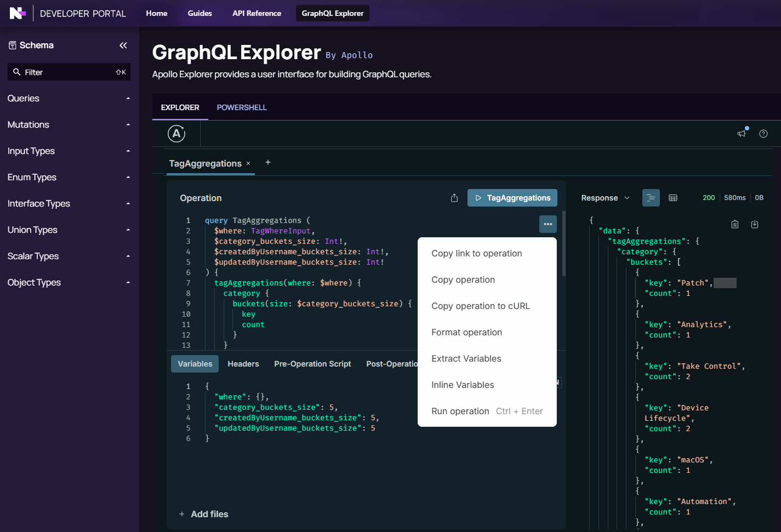The image size is (781, 532).
Task: Collapse the Schema sidebar with double chevron
Action: point(123,45)
